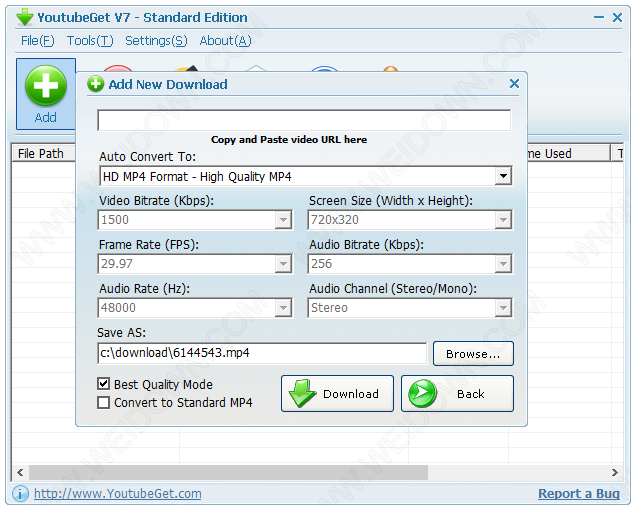Open the Audio Bitrate 256 dropdown

click(503, 264)
